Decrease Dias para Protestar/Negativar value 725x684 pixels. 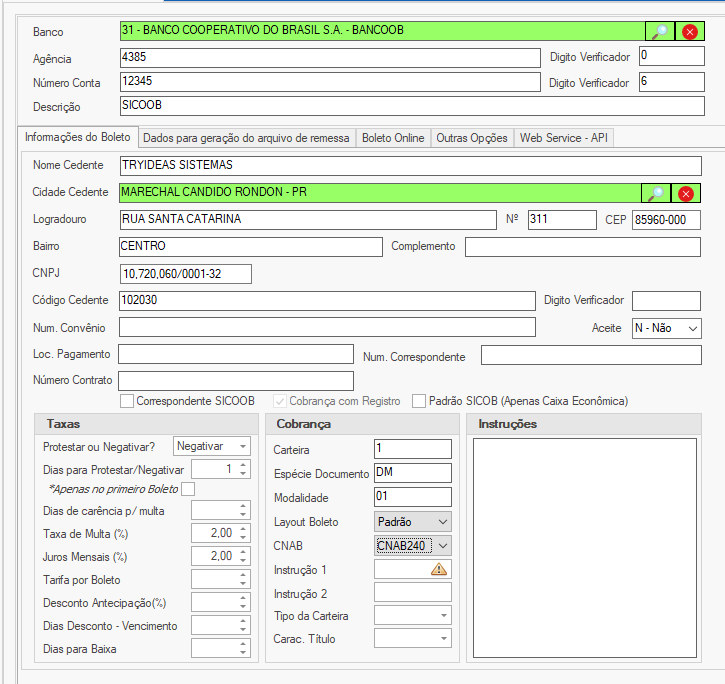point(243,474)
